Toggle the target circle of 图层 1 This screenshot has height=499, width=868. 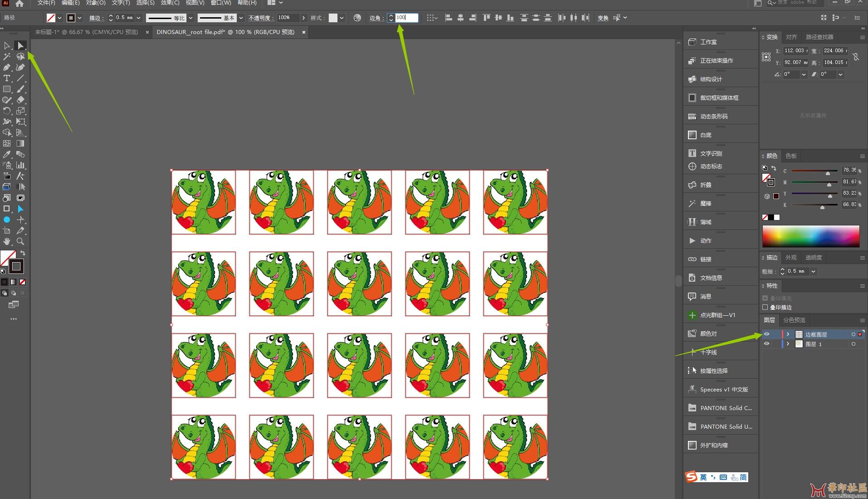pyautogui.click(x=853, y=344)
